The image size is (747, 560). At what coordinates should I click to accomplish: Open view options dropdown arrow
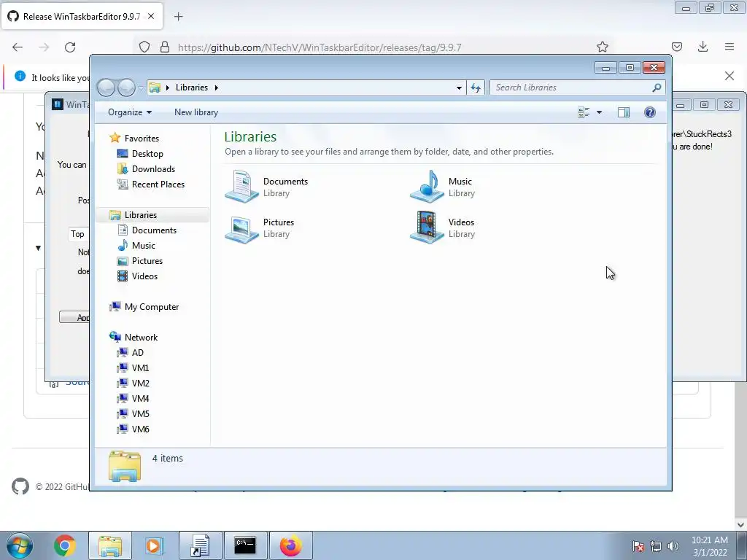coord(600,112)
